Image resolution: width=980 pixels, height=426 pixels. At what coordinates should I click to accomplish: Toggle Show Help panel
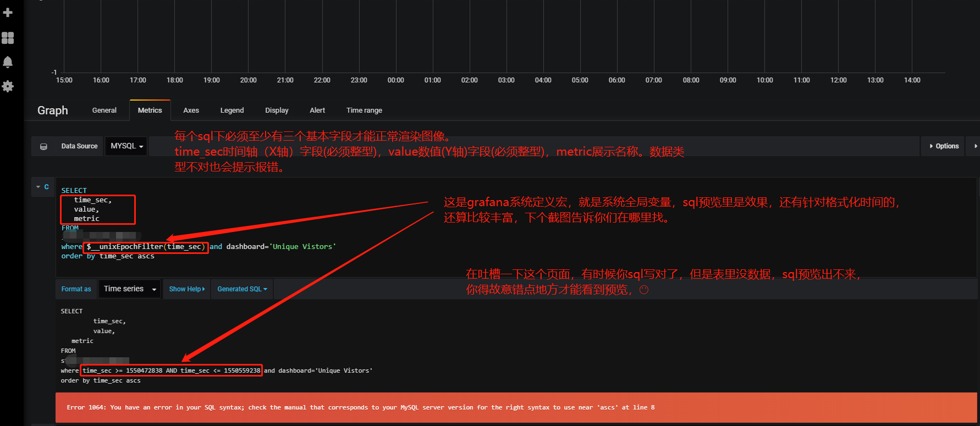click(x=187, y=289)
